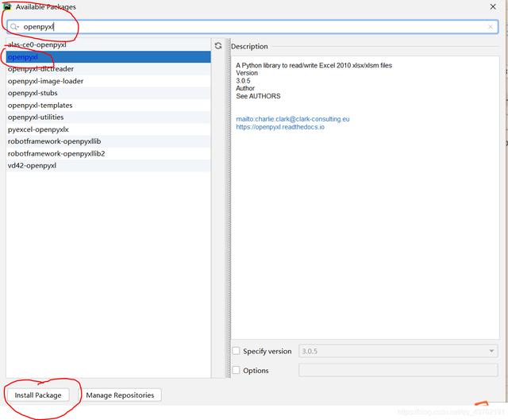Pick openpyxl-templates in package list

click(40, 105)
